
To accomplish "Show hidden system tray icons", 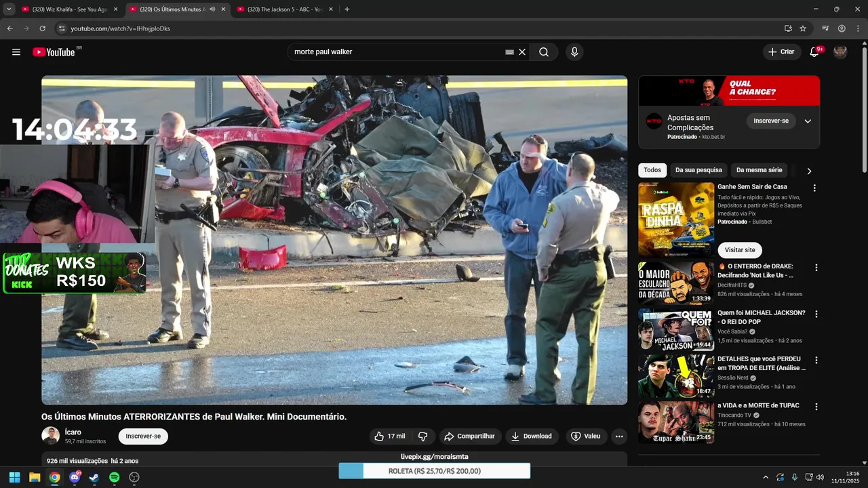I will [766, 477].
